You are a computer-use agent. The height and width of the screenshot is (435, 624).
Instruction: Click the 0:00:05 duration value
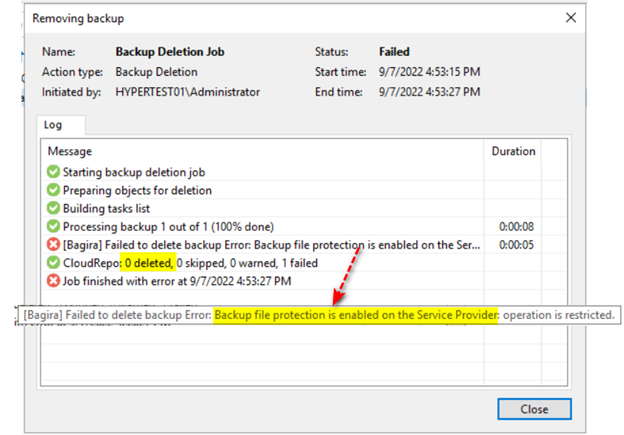[x=516, y=244]
